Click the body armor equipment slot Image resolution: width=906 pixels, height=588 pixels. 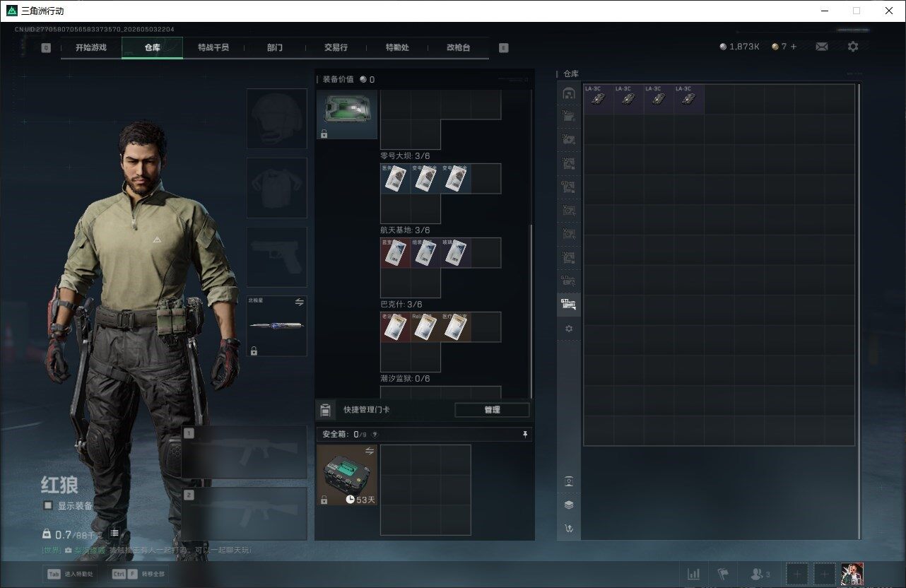click(x=277, y=188)
